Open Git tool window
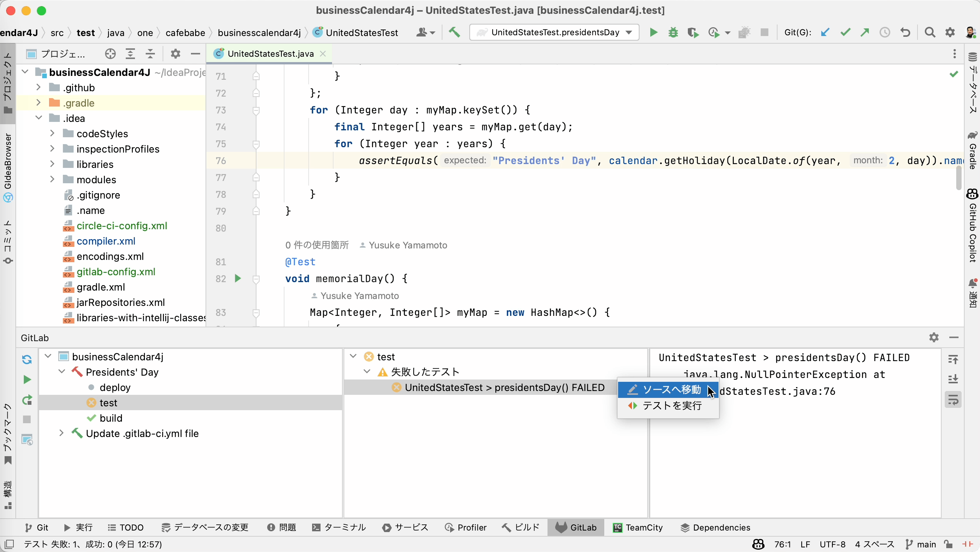This screenshot has width=980, height=552. pyautogui.click(x=36, y=527)
